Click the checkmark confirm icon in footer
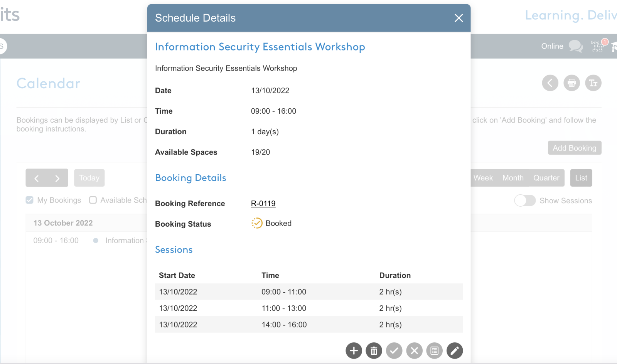 point(394,351)
